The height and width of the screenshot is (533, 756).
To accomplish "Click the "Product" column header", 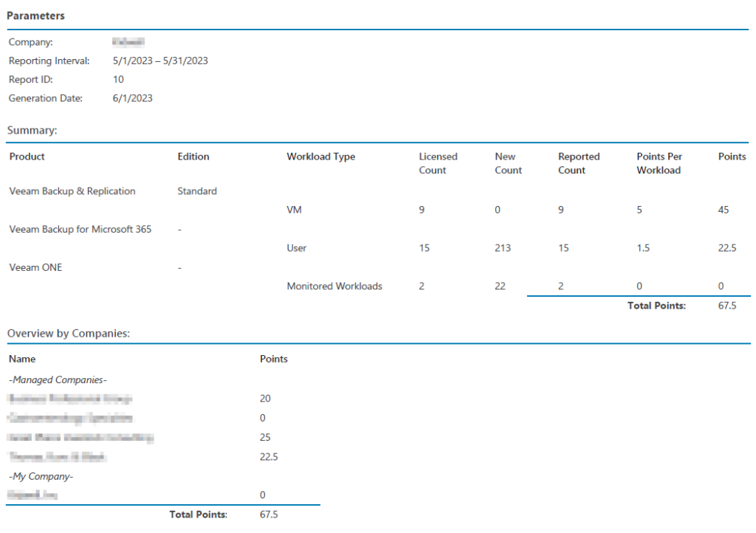I will (x=27, y=157).
